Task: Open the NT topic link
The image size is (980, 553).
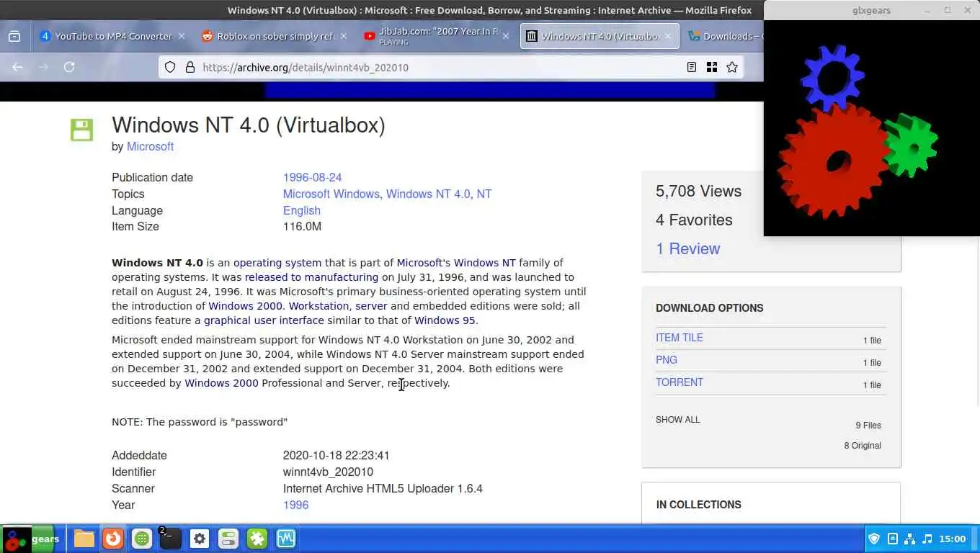Action: coord(484,194)
